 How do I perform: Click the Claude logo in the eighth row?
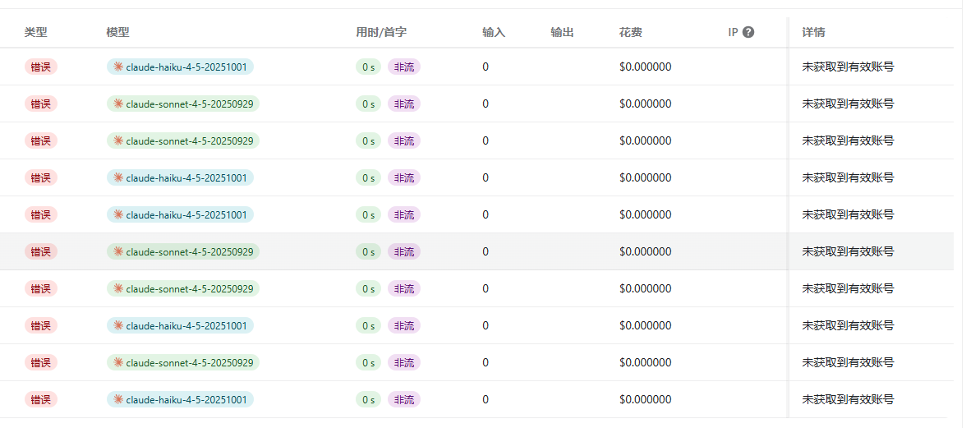pos(118,325)
